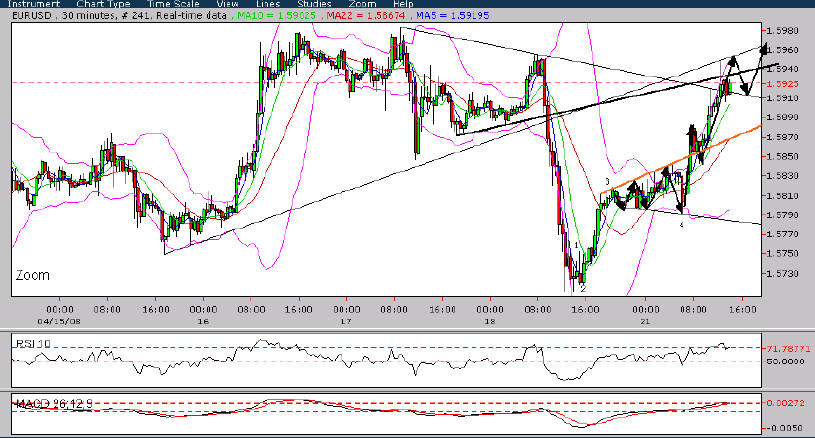Open the Lines menu
This screenshot has height=438, width=815.
(268, 4)
